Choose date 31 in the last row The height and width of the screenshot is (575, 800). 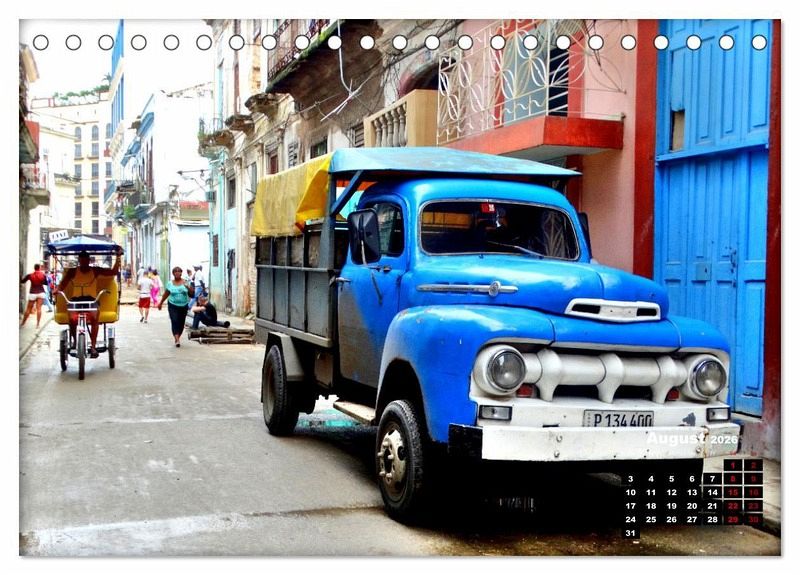tap(630, 533)
